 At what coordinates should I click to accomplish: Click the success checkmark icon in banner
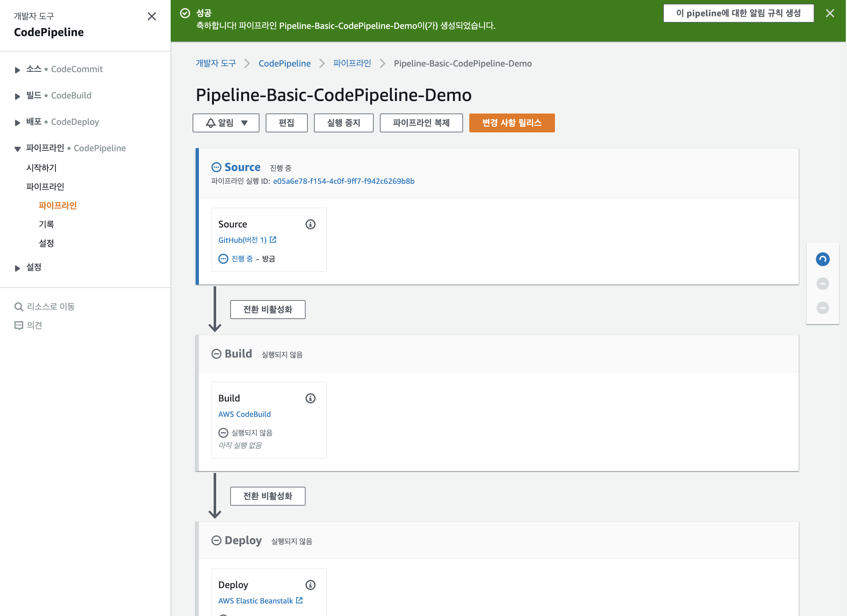tap(185, 13)
